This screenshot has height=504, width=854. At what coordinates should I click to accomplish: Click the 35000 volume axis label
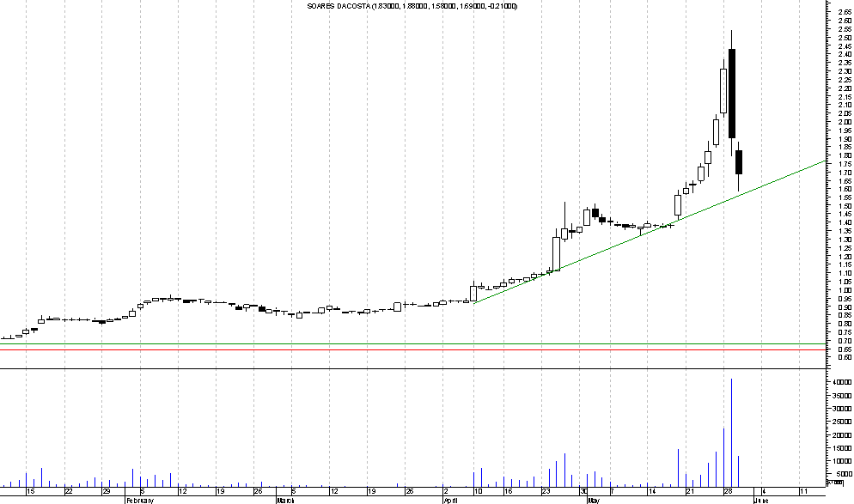click(x=843, y=396)
